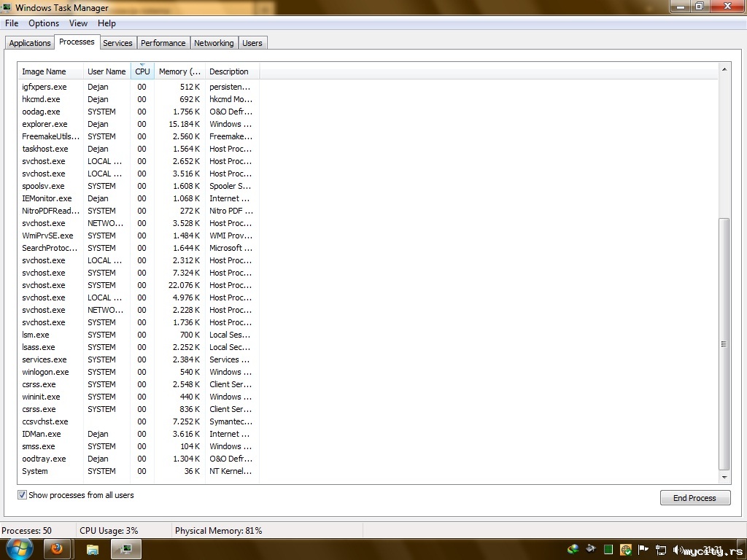747x560 pixels.
Task: Sort by Description column header
Action: [x=232, y=71]
